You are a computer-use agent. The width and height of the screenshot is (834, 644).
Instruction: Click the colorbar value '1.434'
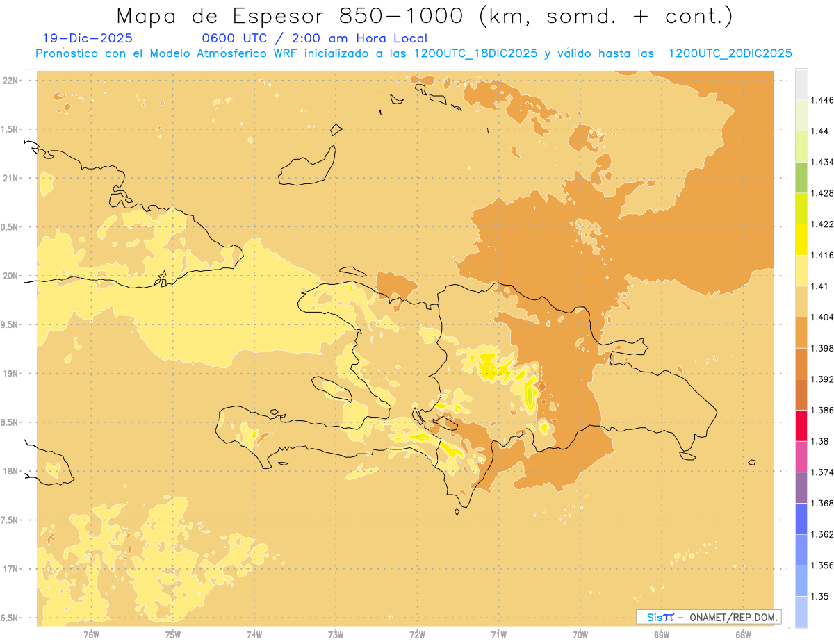coord(823,162)
